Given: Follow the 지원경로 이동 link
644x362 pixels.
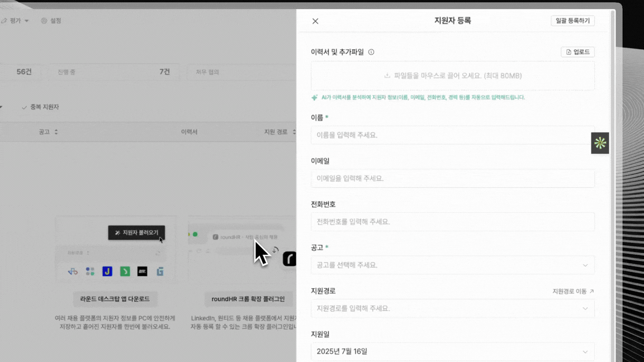Looking at the screenshot, I should click(x=573, y=291).
